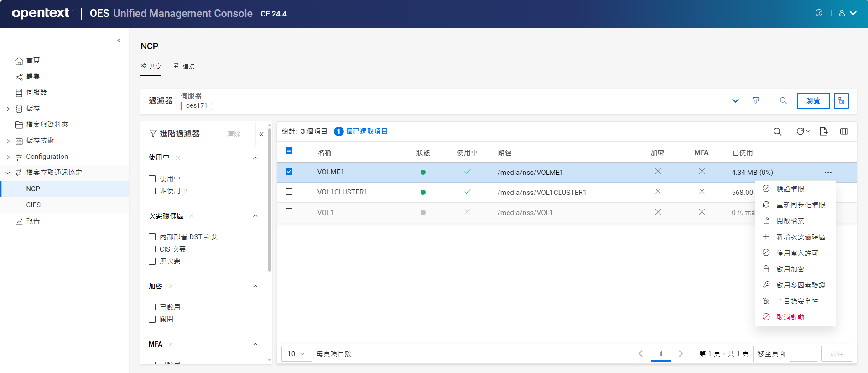Click the 瀏覽 button

click(813, 101)
